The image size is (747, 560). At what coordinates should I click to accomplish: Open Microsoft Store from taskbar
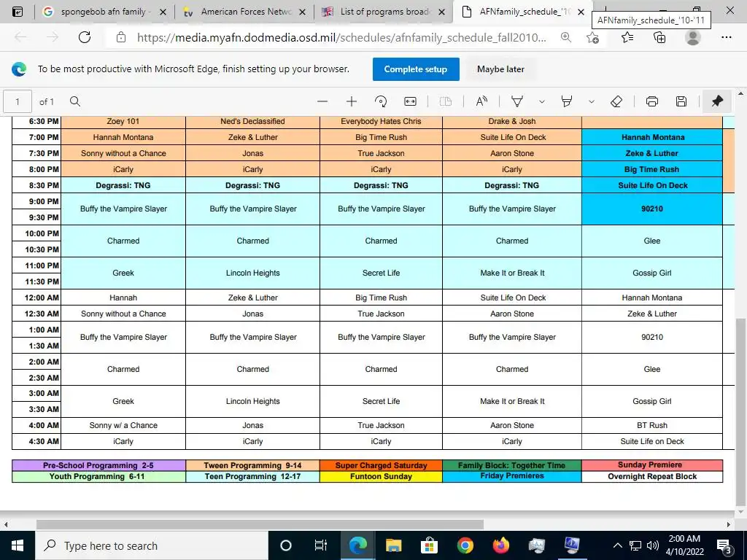click(429, 545)
